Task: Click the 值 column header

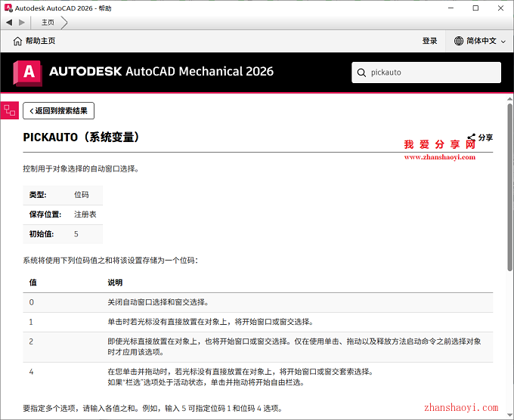Action: (x=33, y=283)
